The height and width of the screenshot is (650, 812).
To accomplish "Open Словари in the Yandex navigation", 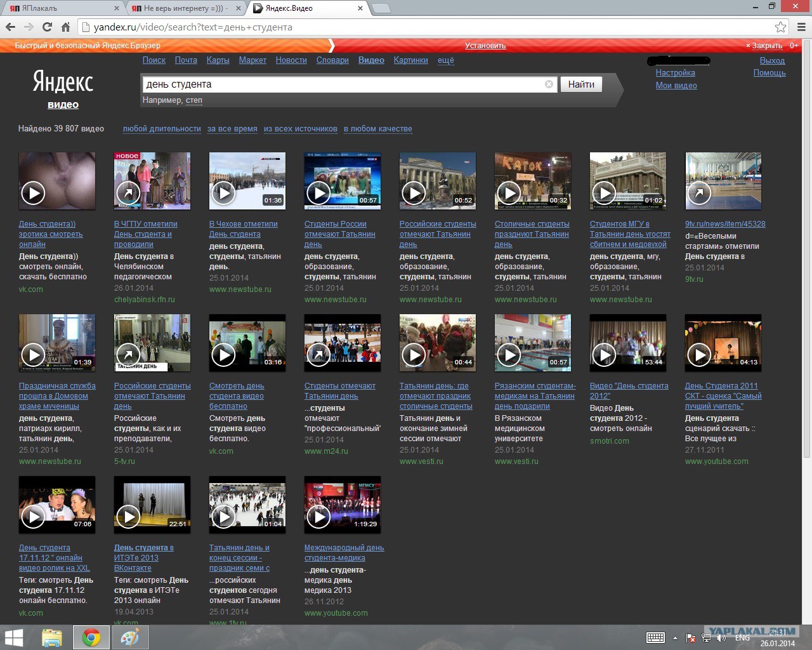I will pyautogui.click(x=332, y=60).
